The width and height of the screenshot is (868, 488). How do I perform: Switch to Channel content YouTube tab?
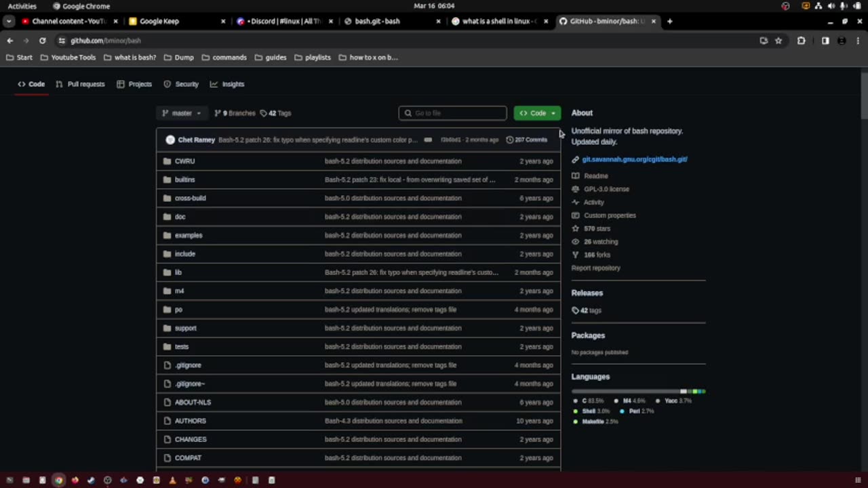coord(69,21)
